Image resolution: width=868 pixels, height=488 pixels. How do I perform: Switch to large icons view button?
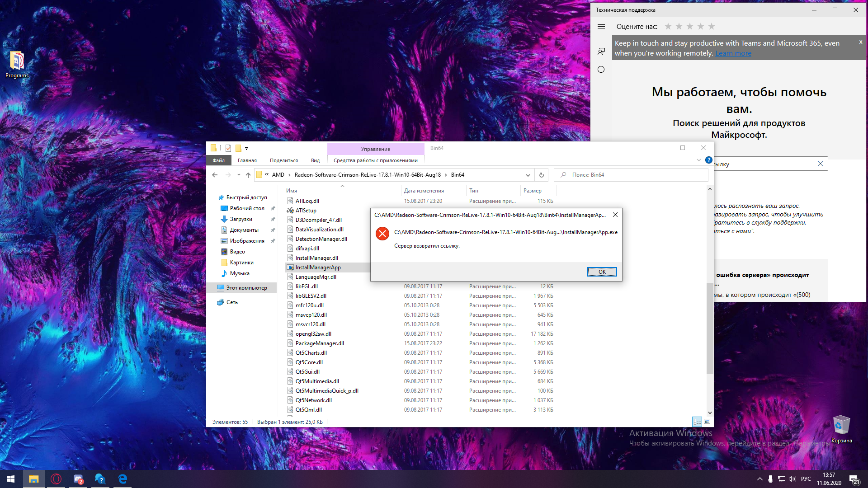pos(707,422)
